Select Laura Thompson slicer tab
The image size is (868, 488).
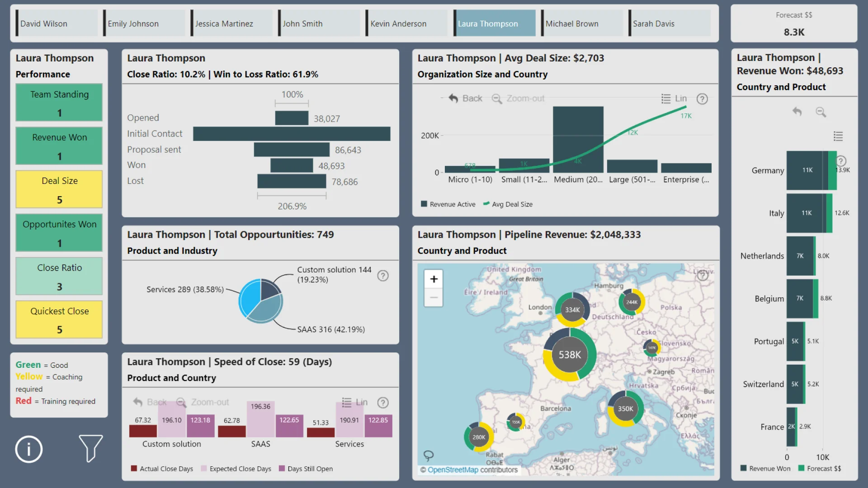(494, 23)
